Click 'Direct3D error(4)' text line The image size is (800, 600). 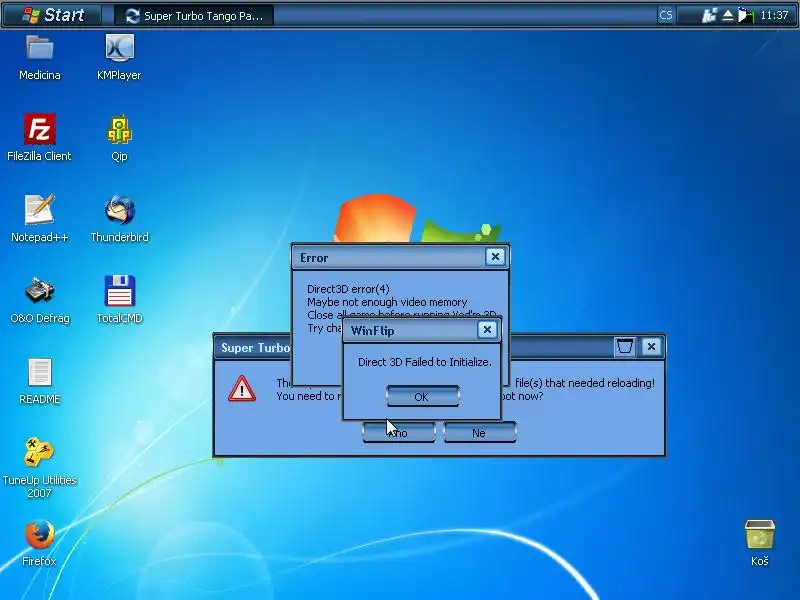(x=348, y=289)
